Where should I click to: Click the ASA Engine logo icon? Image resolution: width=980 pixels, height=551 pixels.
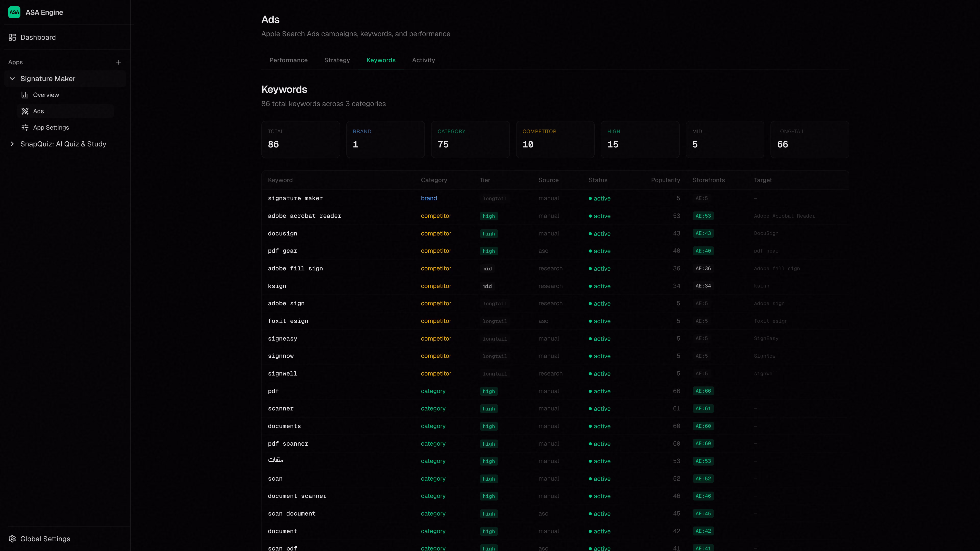[x=14, y=12]
